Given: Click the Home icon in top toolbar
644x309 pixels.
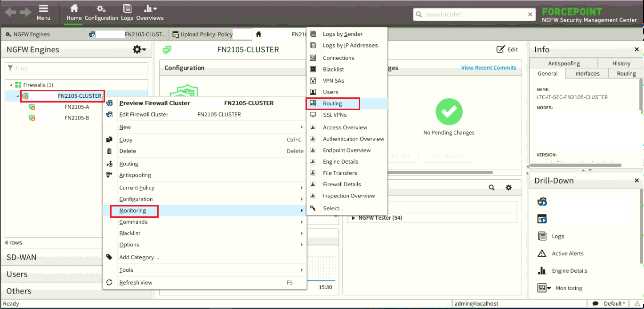Looking at the screenshot, I should [74, 9].
